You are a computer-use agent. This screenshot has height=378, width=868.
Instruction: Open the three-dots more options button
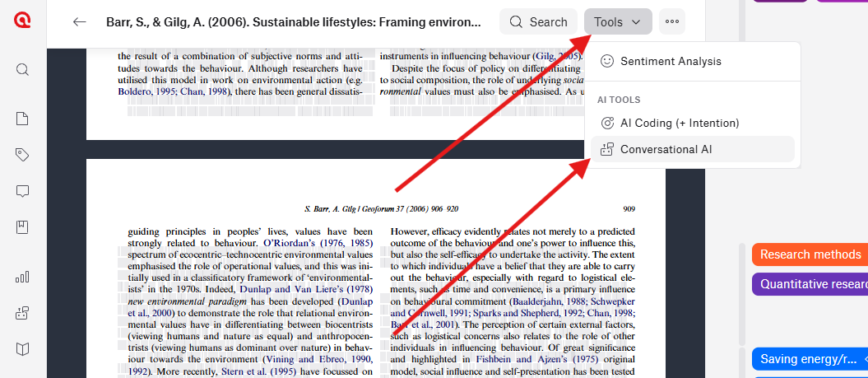(x=672, y=21)
